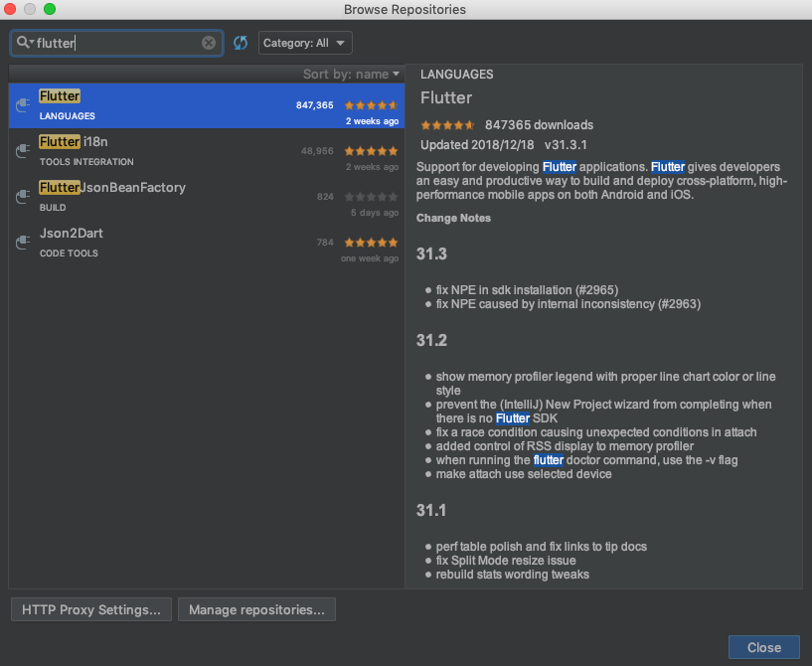The image size is (812, 666).
Task: Click 'fix NPE caused by internal inconsistency' note
Action: click(568, 304)
